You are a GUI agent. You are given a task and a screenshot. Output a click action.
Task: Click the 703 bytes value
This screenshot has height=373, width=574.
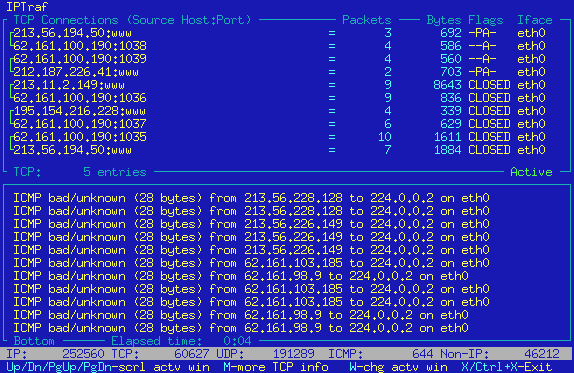pyautogui.click(x=451, y=72)
